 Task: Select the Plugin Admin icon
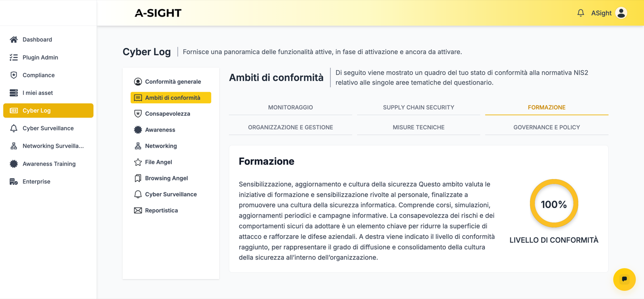point(13,57)
